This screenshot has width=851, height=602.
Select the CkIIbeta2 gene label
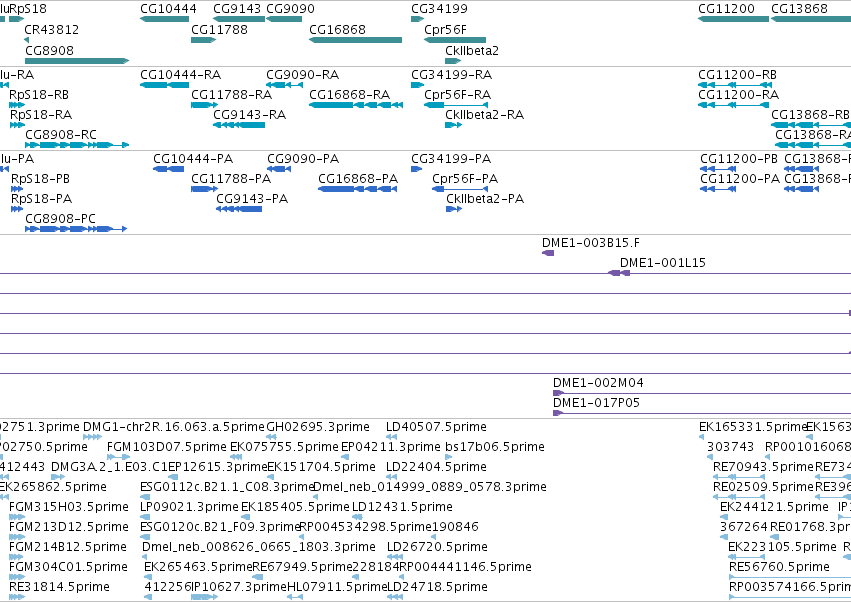click(x=472, y=50)
